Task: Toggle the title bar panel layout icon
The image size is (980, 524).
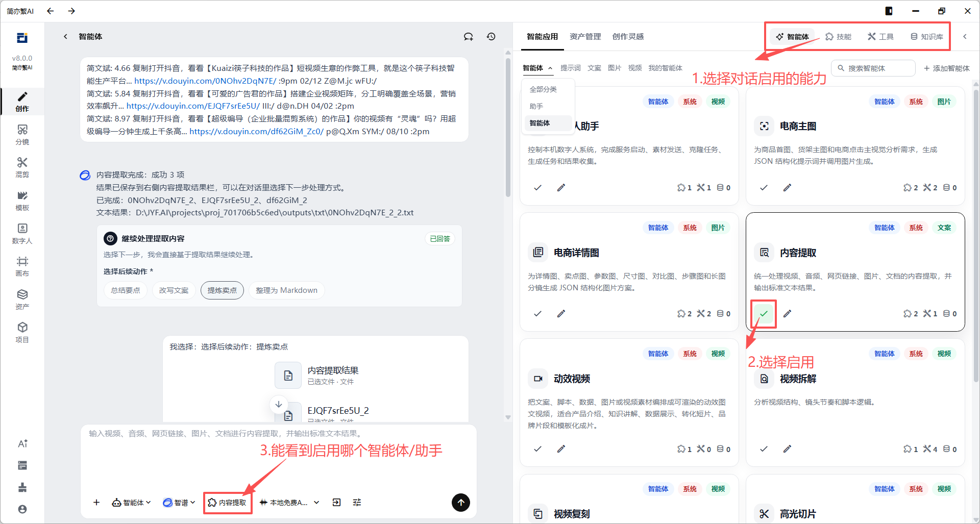Action: coord(889,11)
